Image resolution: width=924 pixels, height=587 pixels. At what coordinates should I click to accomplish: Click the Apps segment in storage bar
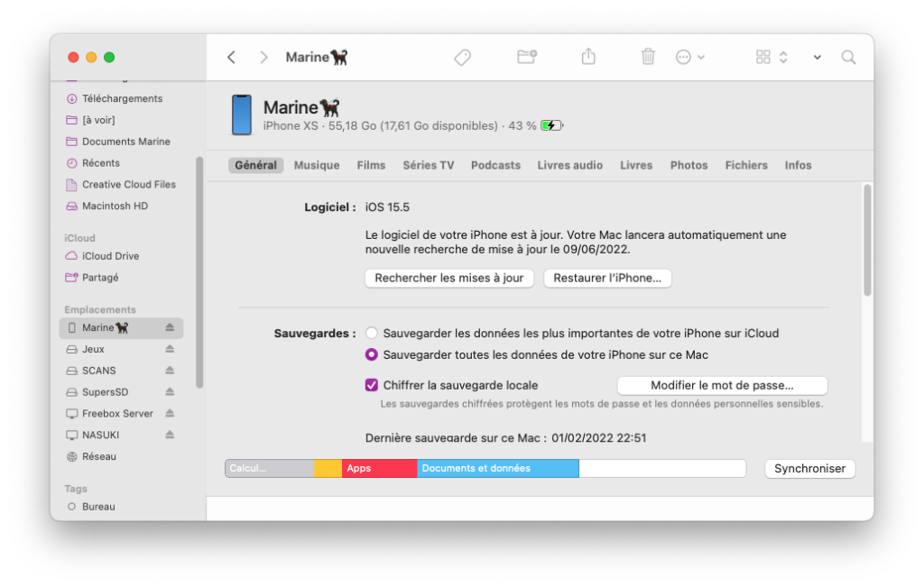click(x=379, y=469)
